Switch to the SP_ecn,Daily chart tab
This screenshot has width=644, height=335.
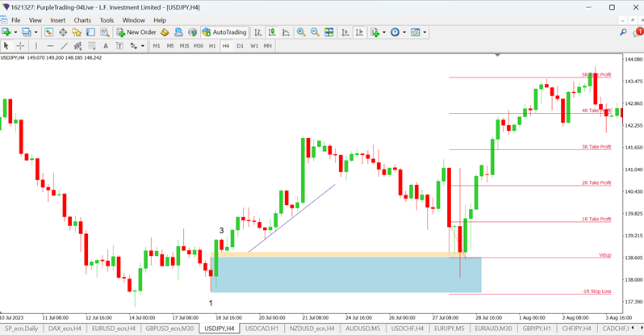(x=21, y=329)
